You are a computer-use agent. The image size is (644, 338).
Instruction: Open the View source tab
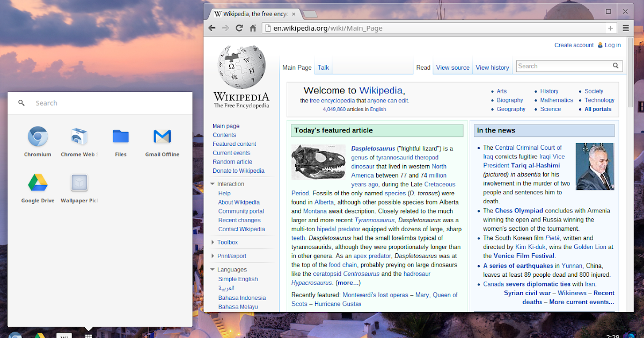coord(453,68)
